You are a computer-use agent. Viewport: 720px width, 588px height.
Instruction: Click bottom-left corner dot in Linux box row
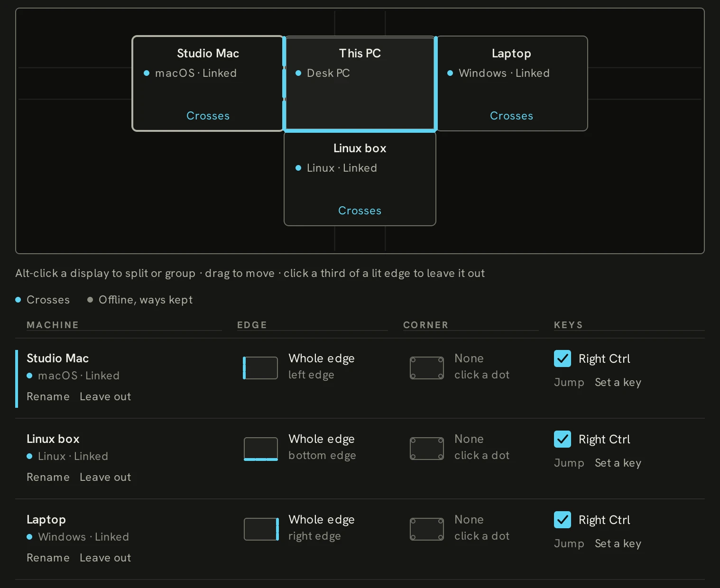(413, 457)
